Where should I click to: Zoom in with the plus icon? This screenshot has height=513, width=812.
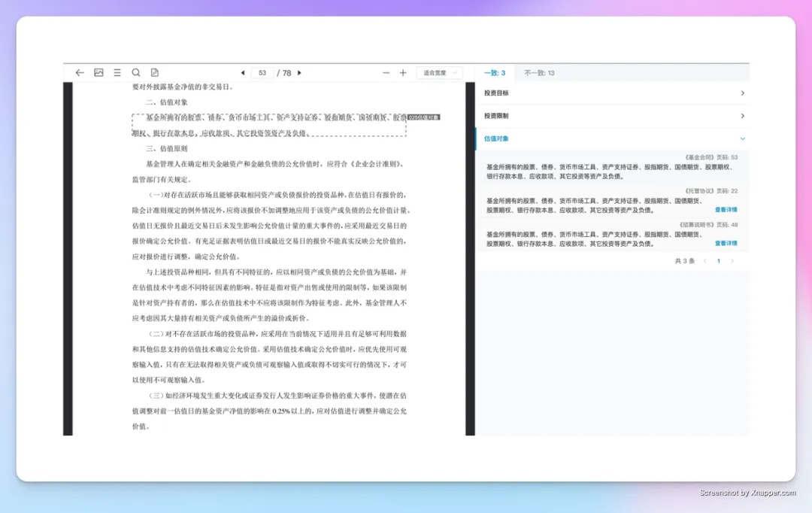pyautogui.click(x=403, y=73)
